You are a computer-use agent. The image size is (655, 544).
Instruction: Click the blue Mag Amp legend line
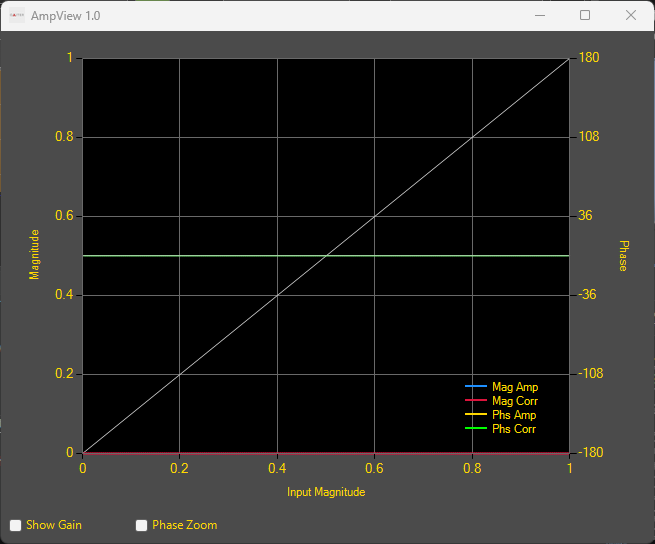click(476, 386)
